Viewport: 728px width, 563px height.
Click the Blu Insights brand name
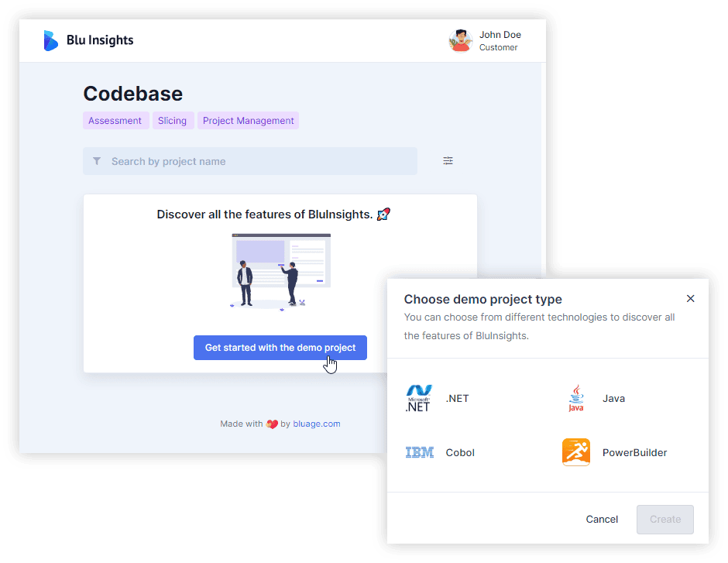(x=100, y=40)
